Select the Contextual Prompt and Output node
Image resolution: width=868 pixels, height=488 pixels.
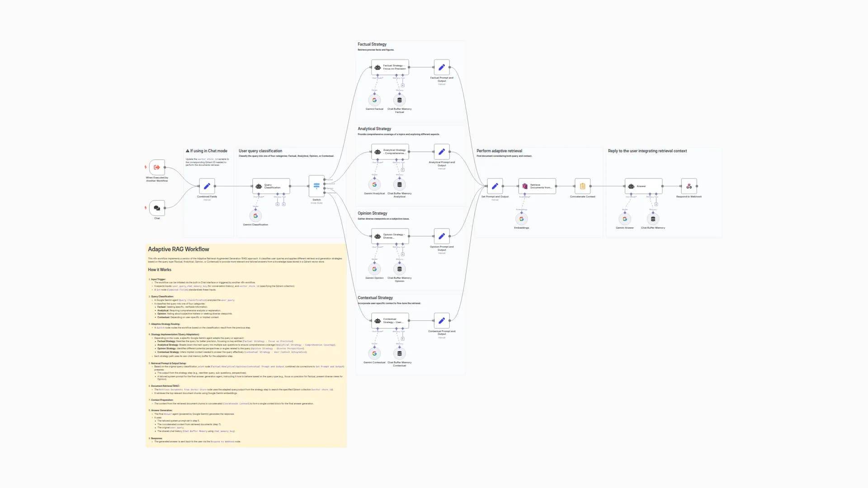click(x=442, y=321)
